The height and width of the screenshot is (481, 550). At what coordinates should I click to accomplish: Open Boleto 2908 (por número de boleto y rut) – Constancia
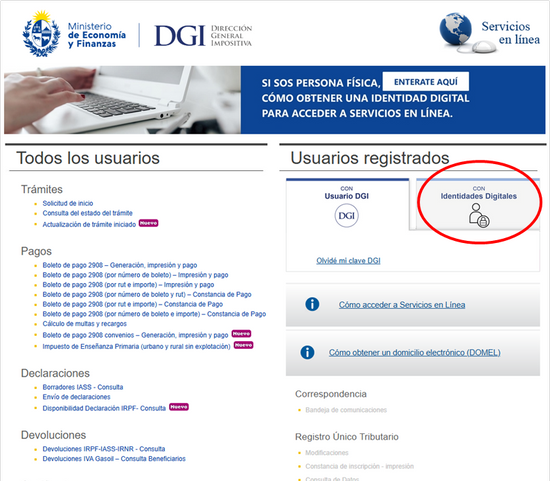click(x=147, y=294)
